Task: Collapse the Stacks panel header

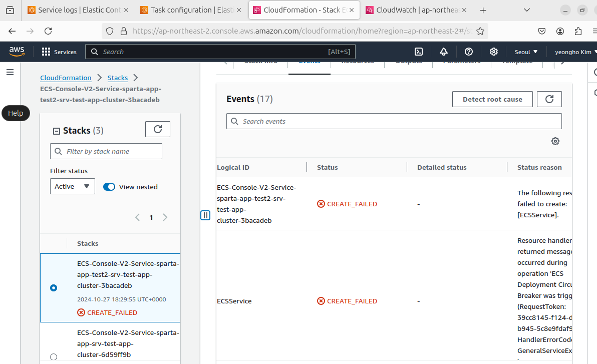Action: click(57, 131)
